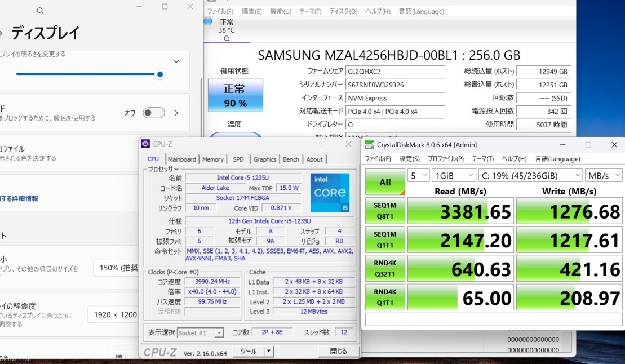Open the 機能(U) menu in CrystalDiskInfo
Viewport: 625px width, 364px height.
click(x=280, y=11)
